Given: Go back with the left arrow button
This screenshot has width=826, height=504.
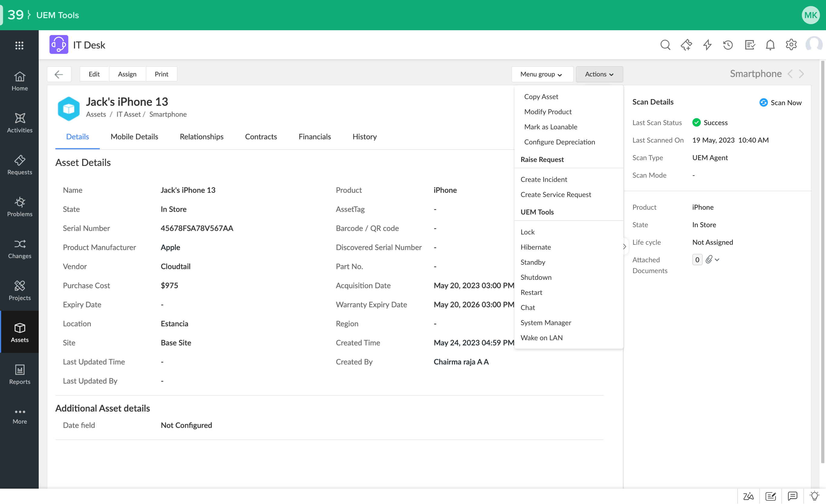Looking at the screenshot, I should 59,74.
